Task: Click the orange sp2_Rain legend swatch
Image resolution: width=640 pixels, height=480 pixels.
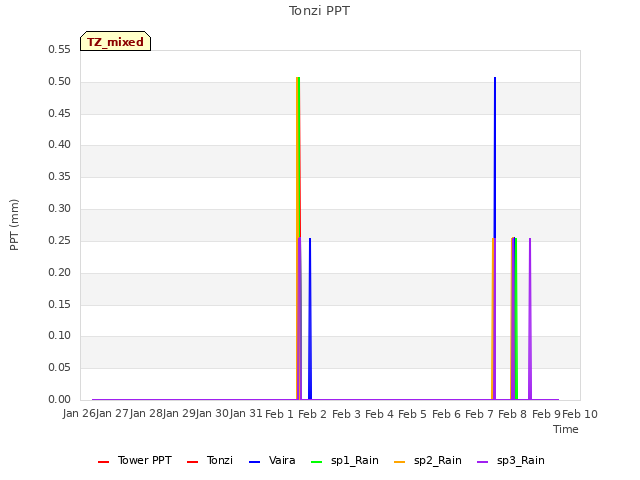Action: click(x=400, y=462)
